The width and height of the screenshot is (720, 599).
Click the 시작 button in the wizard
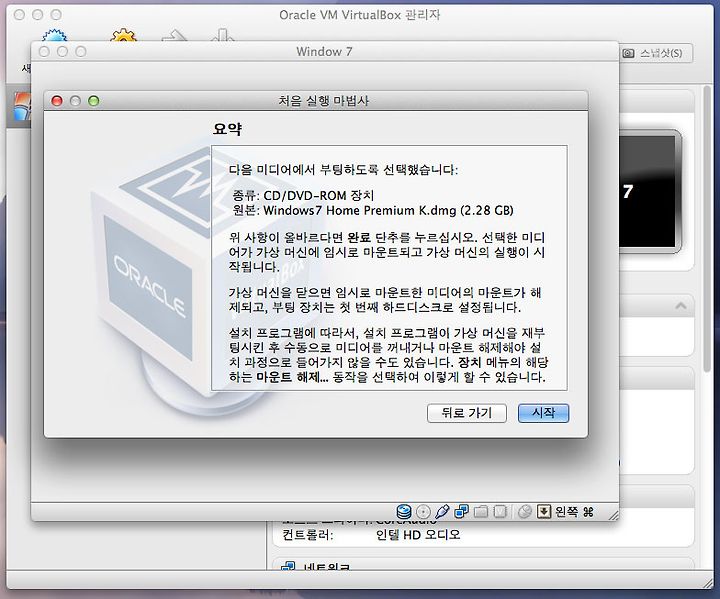543,413
